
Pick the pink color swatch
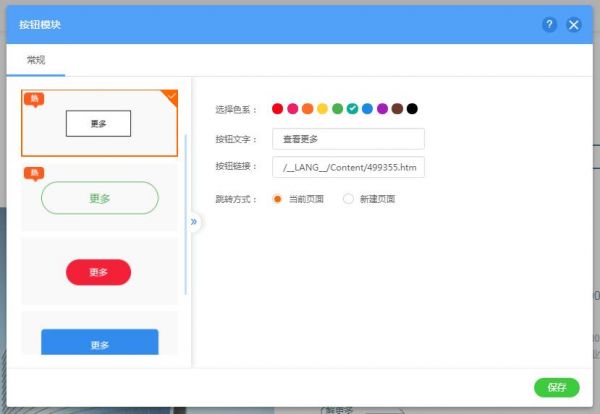coord(293,109)
